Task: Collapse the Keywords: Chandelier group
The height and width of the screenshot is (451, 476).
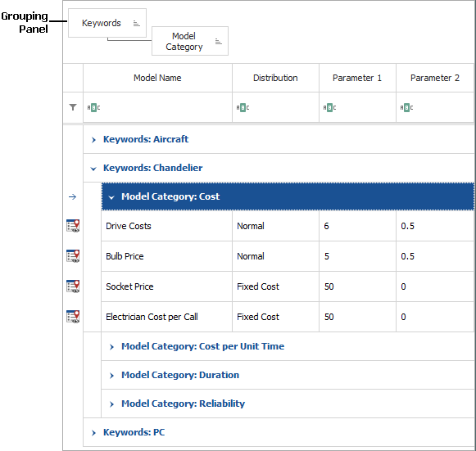Action: pyautogui.click(x=93, y=169)
